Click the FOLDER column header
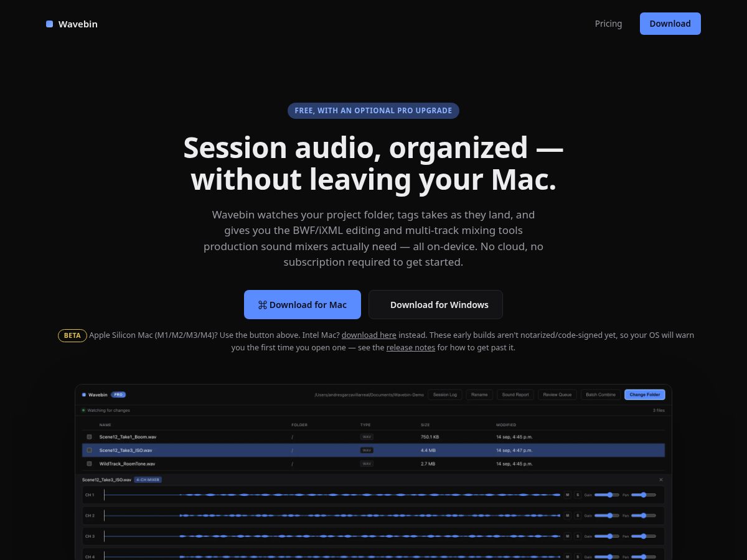747x560 pixels. 299,425
